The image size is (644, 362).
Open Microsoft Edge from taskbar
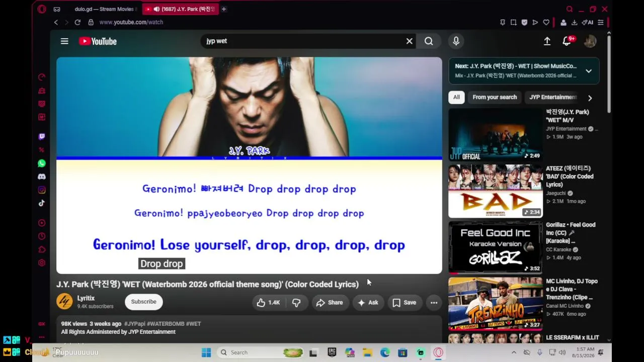385,352
